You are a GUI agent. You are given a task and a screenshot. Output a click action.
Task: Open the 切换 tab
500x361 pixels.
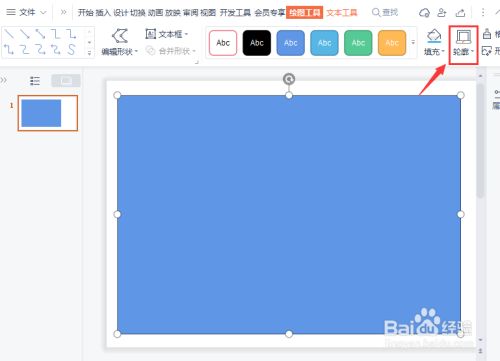pyautogui.click(x=138, y=13)
